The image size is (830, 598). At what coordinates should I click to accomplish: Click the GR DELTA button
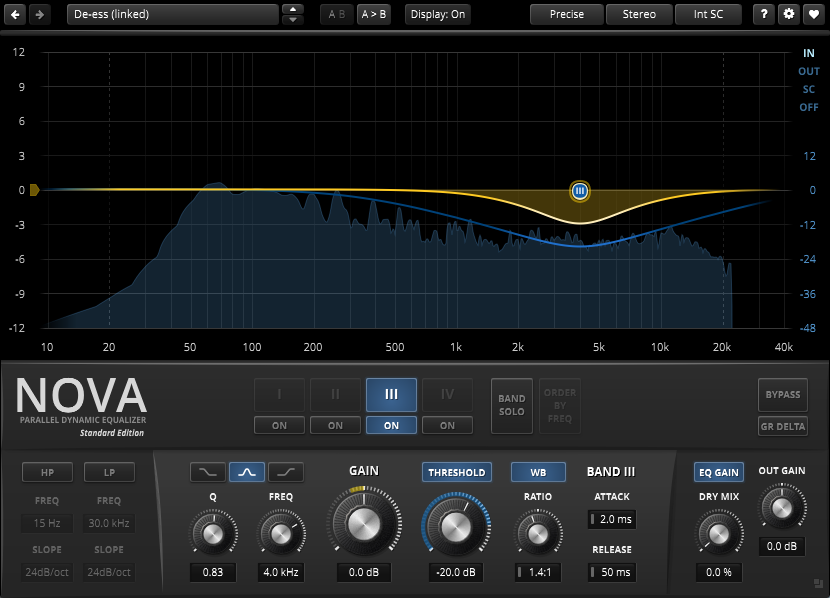point(782,426)
